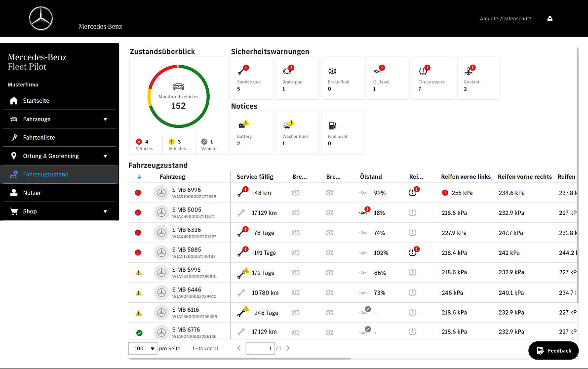Image resolution: width=588 pixels, height=369 pixels.
Task: Open the Brake pad warning card
Action: tap(297, 78)
